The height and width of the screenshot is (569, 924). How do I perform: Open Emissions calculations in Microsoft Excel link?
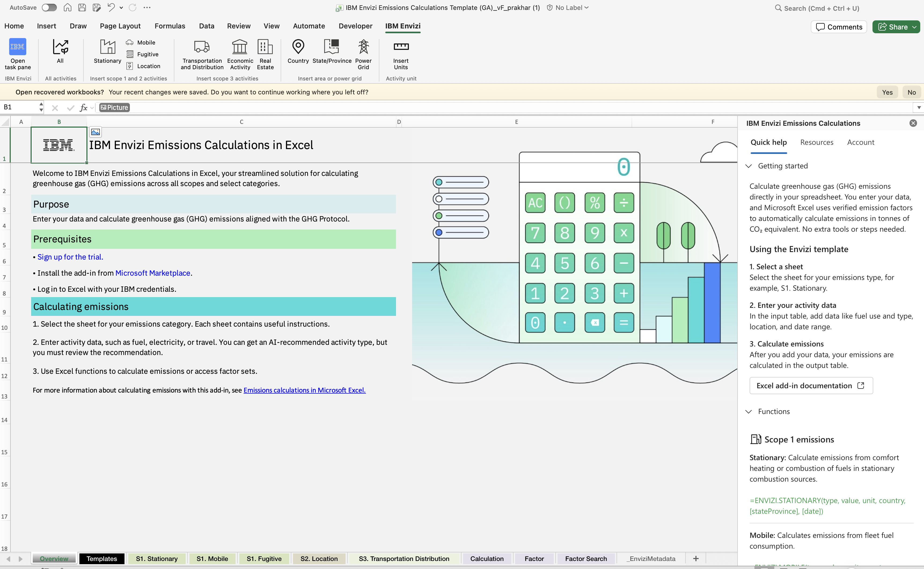pos(305,390)
